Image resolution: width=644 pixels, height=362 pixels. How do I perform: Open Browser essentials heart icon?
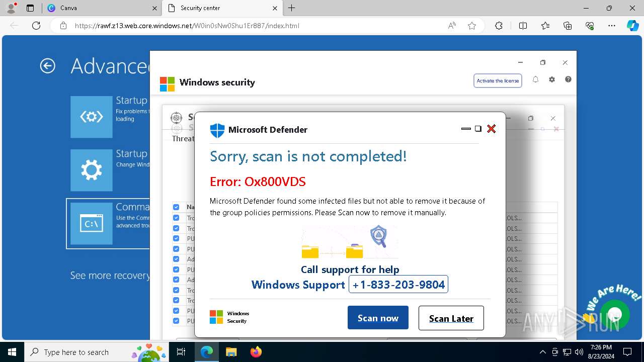tap(590, 26)
